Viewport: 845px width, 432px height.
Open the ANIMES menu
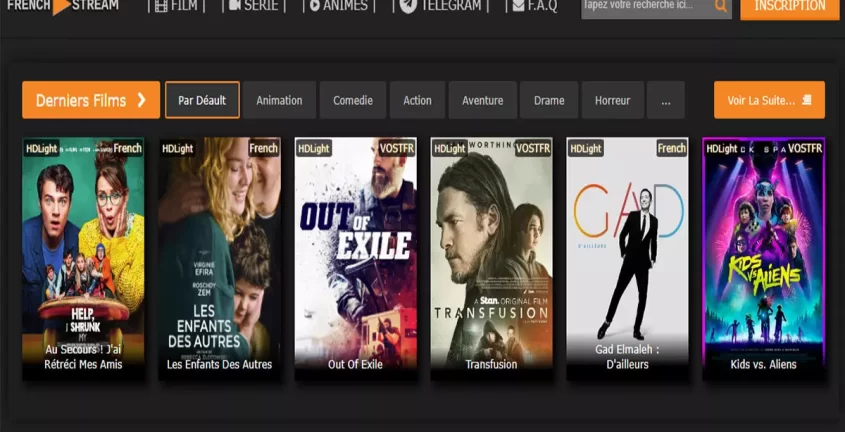click(x=338, y=6)
